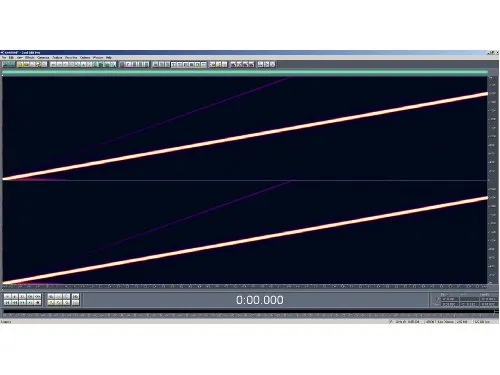Click the Play Looped transport button
The width and height of the screenshot is (500, 375).
tap(37, 296)
